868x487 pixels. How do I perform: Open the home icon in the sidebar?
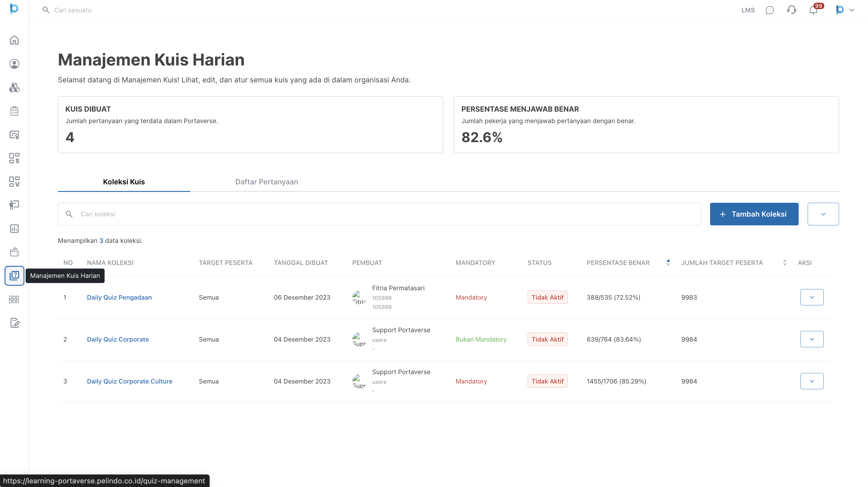pyautogui.click(x=14, y=40)
